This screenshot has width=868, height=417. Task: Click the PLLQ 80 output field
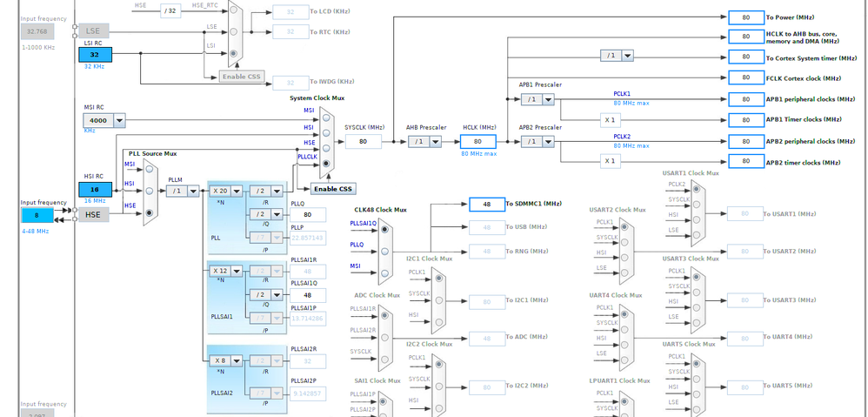[x=307, y=214]
